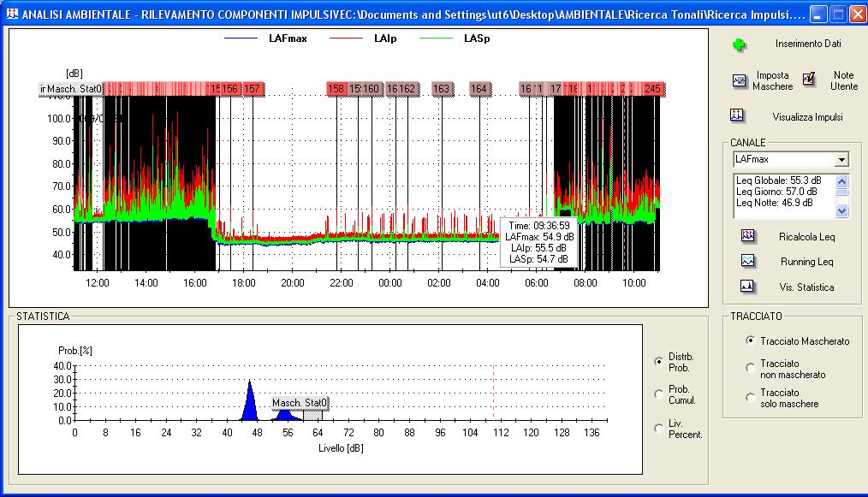Image resolution: width=868 pixels, height=497 pixels.
Task: Click Ricalcola Leq label
Action: click(x=806, y=237)
